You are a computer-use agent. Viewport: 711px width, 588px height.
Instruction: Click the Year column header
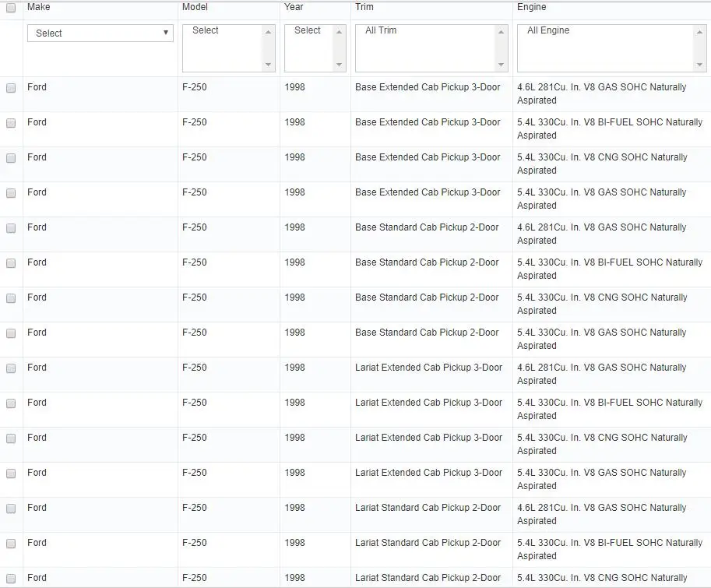pos(294,7)
